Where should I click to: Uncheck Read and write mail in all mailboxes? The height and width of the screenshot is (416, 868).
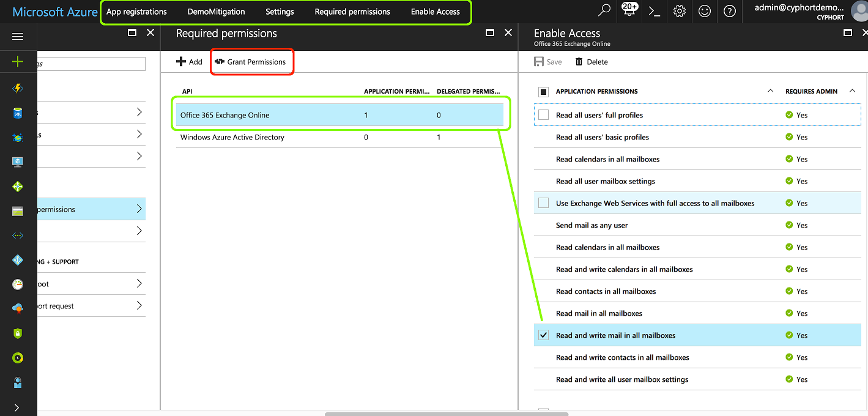pos(543,335)
